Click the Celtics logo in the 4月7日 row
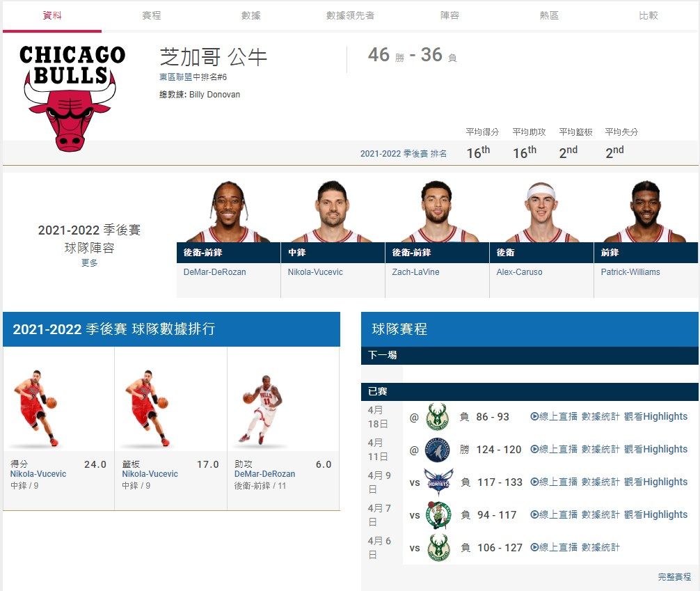Image resolution: width=700 pixels, height=591 pixels. pyautogui.click(x=438, y=515)
